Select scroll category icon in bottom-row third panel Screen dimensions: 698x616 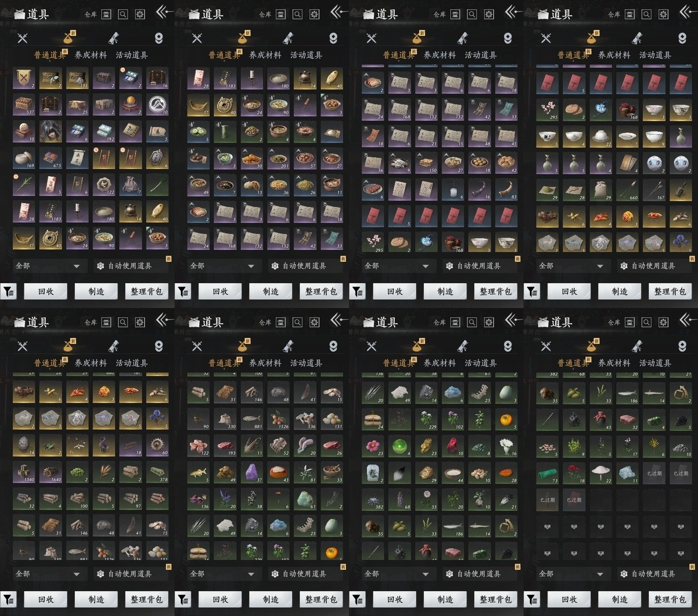(462, 346)
